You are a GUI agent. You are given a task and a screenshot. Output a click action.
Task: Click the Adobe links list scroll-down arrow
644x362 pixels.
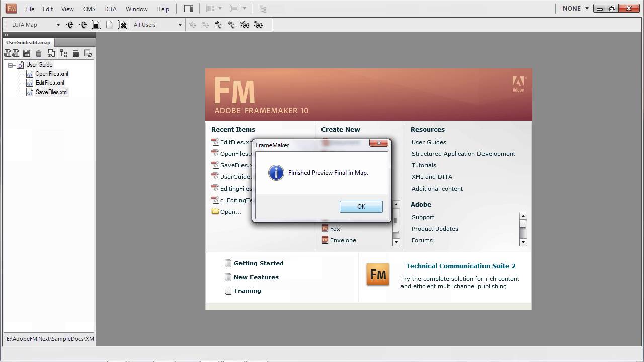523,242
